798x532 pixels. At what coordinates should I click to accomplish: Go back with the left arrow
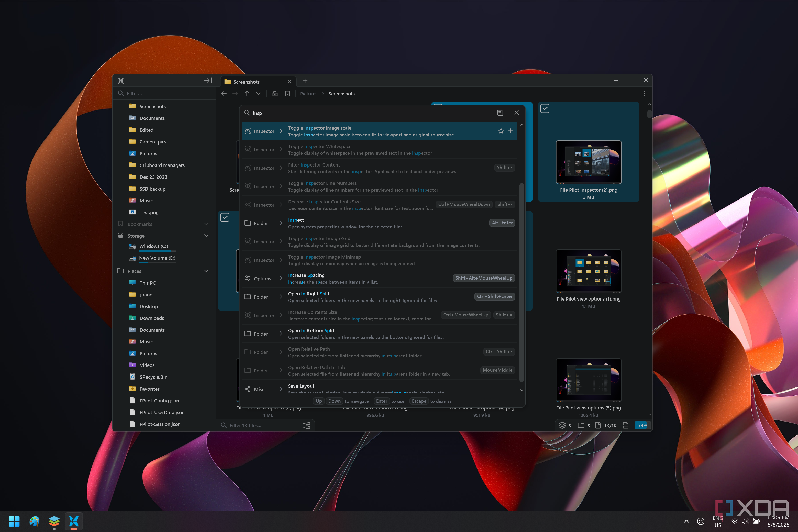[224, 94]
